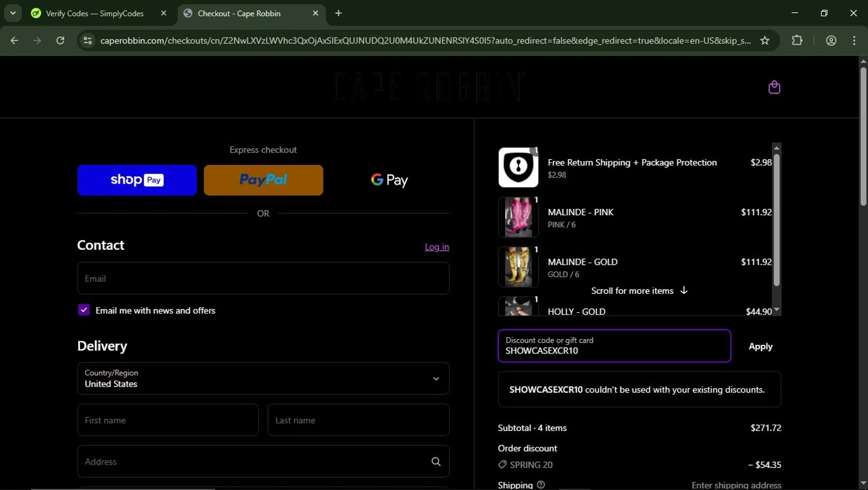
Task: Restore down the browser window
Action: [x=824, y=13]
